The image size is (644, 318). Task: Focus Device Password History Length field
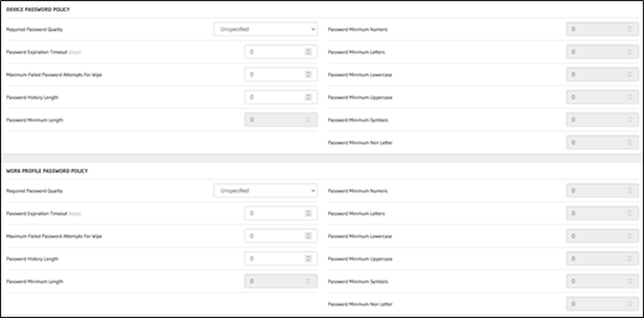(x=281, y=97)
